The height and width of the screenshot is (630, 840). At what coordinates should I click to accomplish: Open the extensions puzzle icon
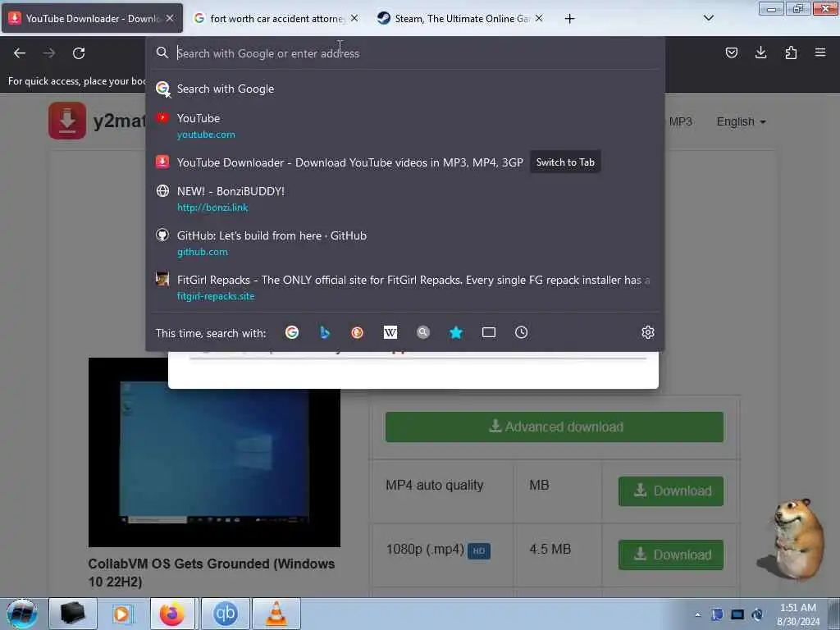(791, 52)
